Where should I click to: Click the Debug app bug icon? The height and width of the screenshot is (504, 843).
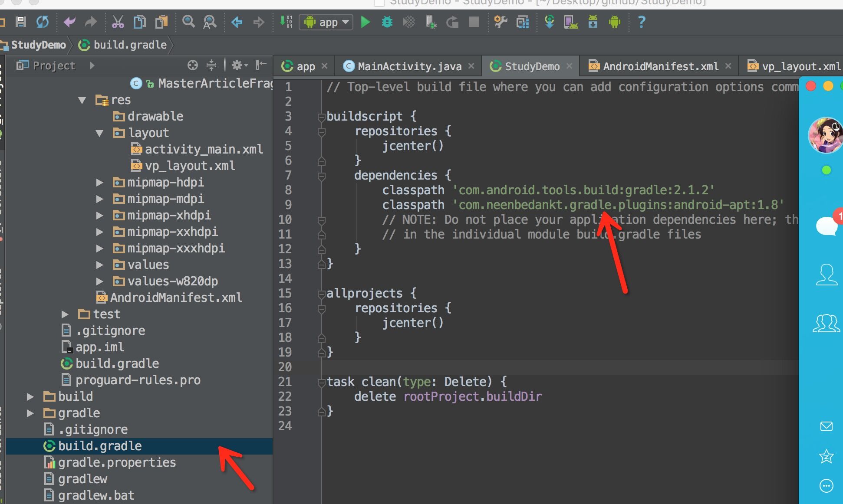point(387,22)
